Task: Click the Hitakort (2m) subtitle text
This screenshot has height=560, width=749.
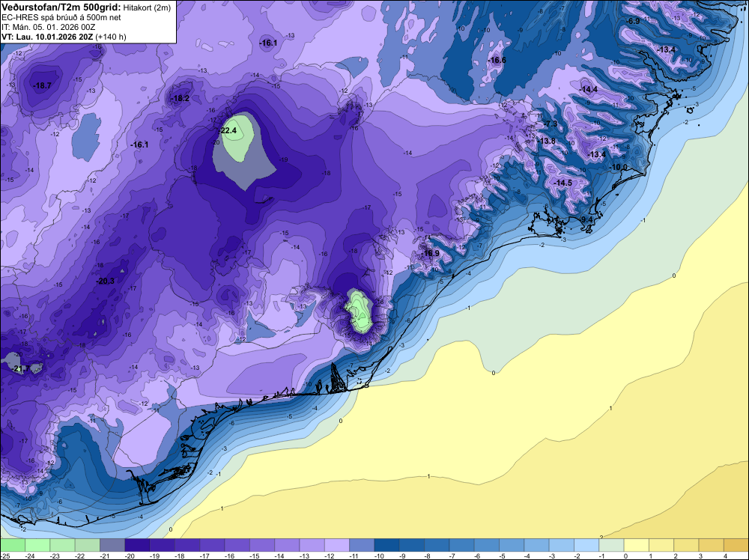Action: (x=147, y=7)
